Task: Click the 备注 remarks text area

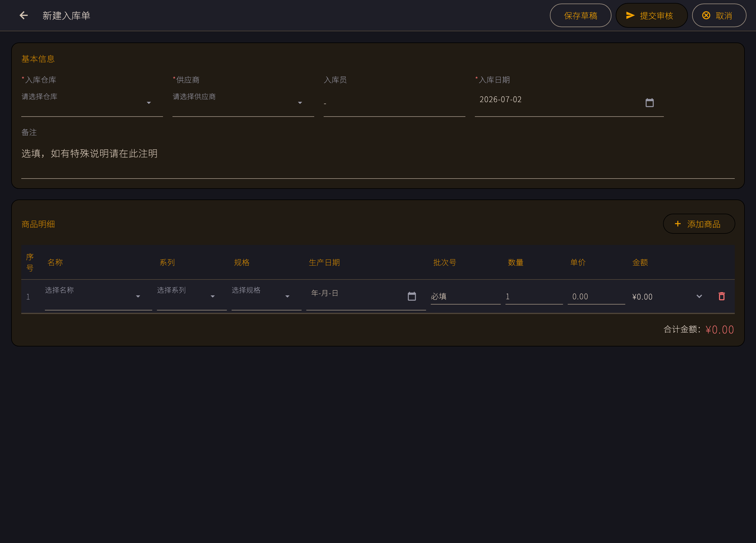Action: 378,160
